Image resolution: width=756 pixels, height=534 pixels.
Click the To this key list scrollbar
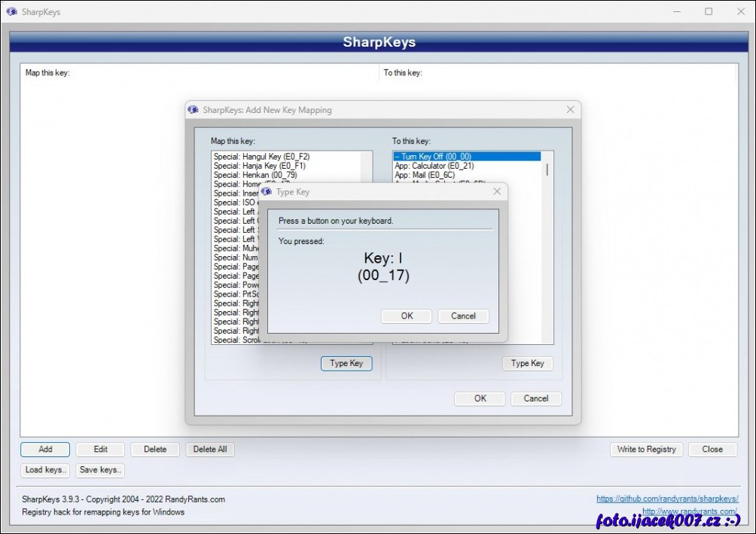(547, 169)
